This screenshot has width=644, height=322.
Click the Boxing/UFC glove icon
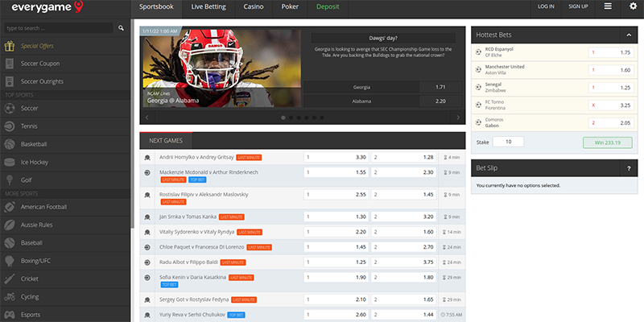pyautogui.click(x=10, y=261)
